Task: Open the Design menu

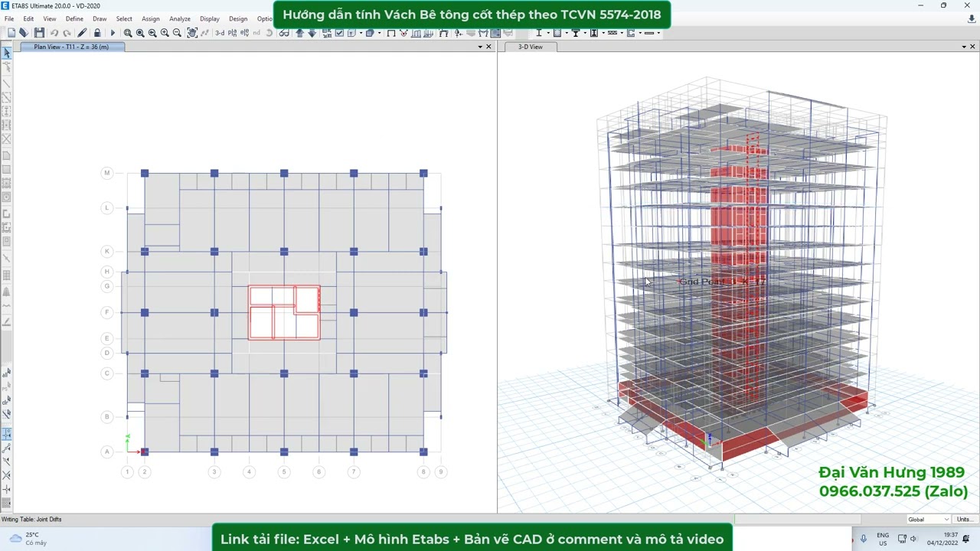Action: tap(238, 18)
